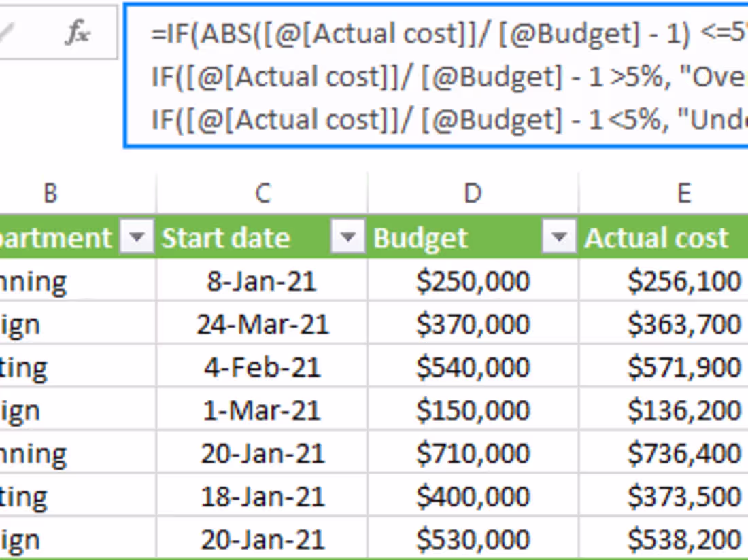Open the Department column filter dropdown
This screenshot has width=748, height=560.
137,238
